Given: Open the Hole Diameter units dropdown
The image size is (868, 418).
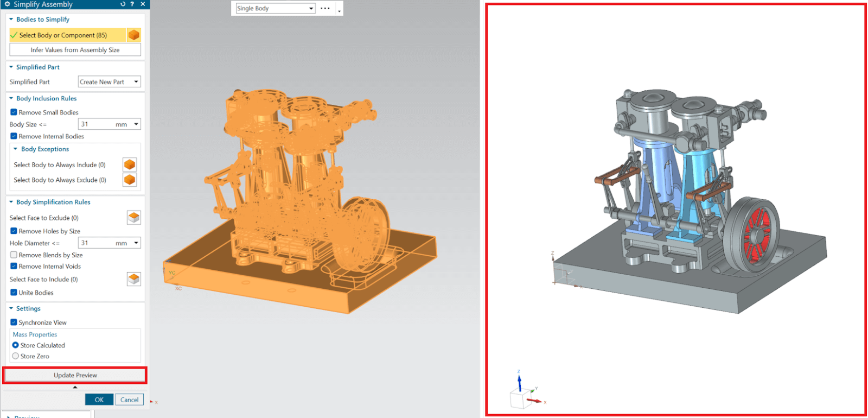Looking at the screenshot, I should coord(136,243).
